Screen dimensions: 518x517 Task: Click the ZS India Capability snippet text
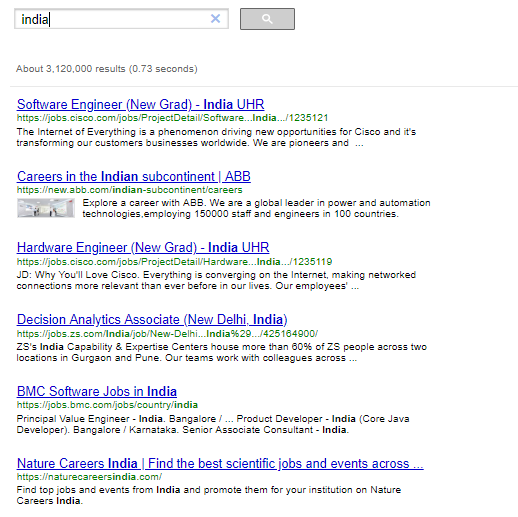click(x=222, y=352)
